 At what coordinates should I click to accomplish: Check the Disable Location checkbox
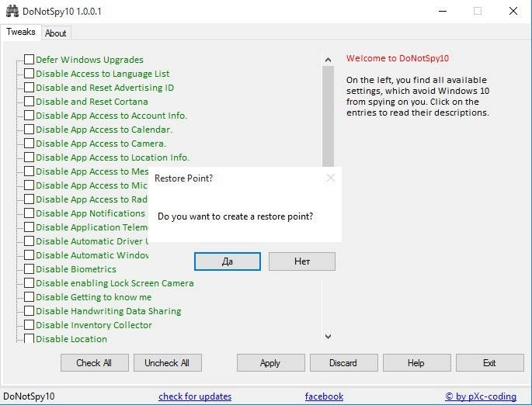coord(30,338)
